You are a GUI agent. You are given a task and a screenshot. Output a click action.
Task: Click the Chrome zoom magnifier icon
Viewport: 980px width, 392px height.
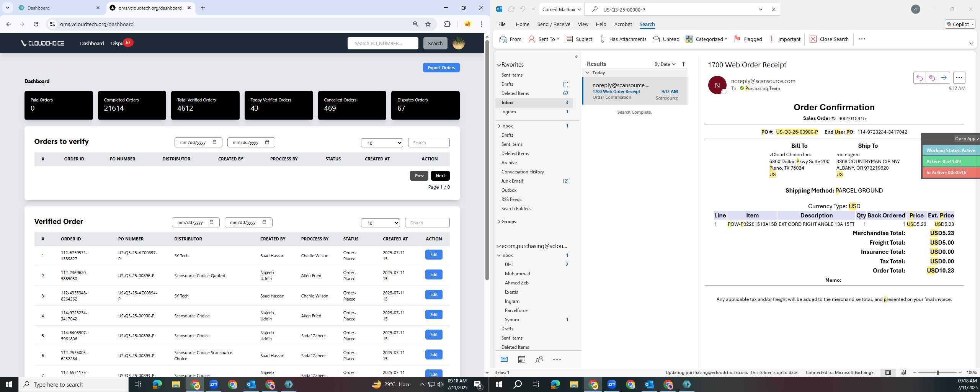[415, 24]
